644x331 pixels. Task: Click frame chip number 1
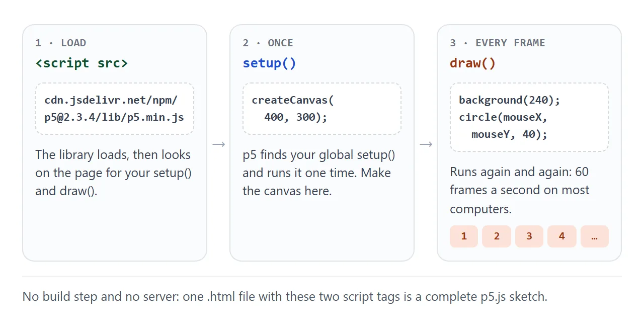click(x=464, y=236)
